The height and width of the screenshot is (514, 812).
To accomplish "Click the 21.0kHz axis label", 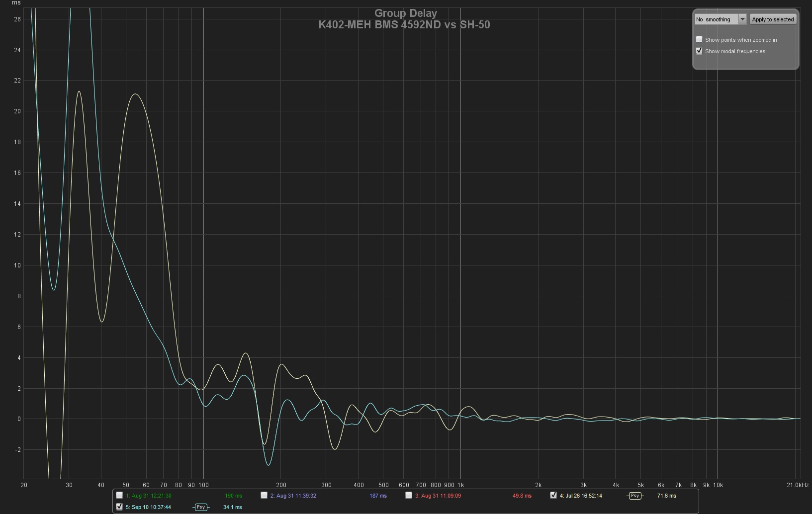I will pyautogui.click(x=797, y=485).
